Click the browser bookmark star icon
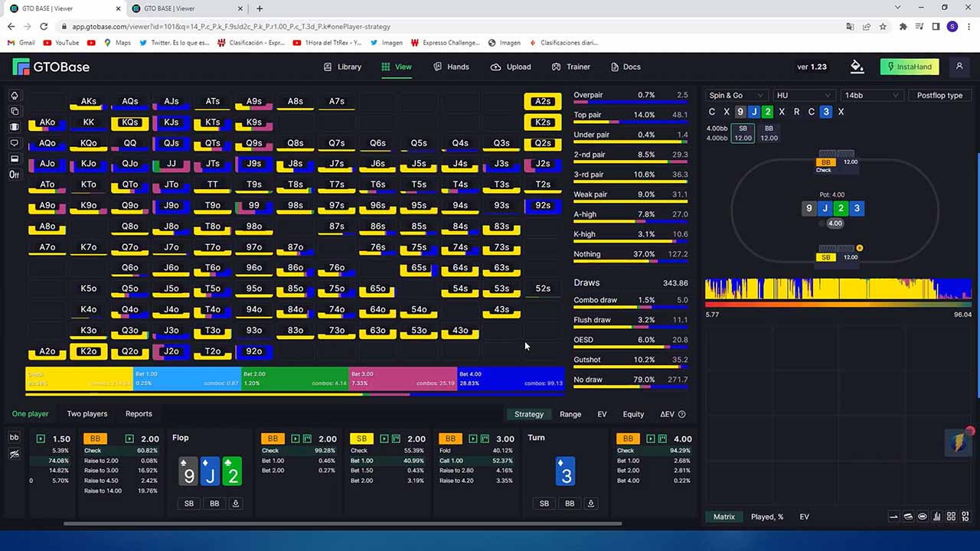980x551 pixels. pyautogui.click(x=883, y=26)
